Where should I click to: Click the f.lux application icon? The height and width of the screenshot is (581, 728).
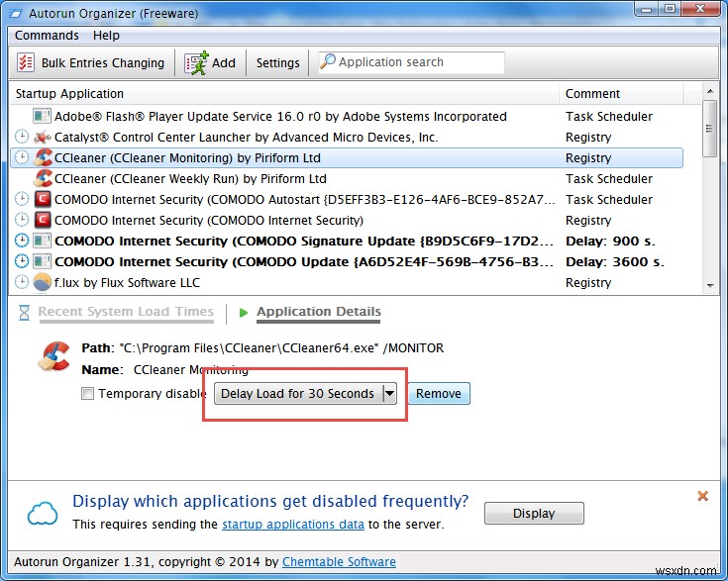coord(43,282)
